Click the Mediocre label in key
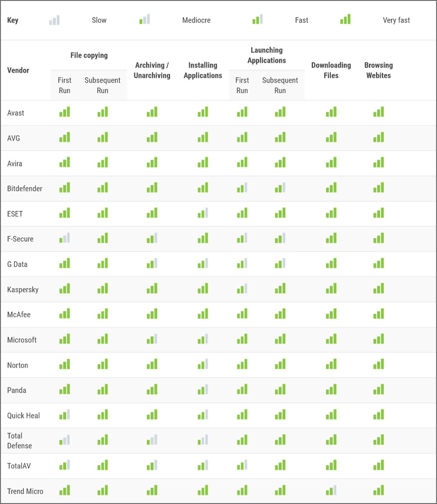This screenshot has height=504, width=437. 196,20
